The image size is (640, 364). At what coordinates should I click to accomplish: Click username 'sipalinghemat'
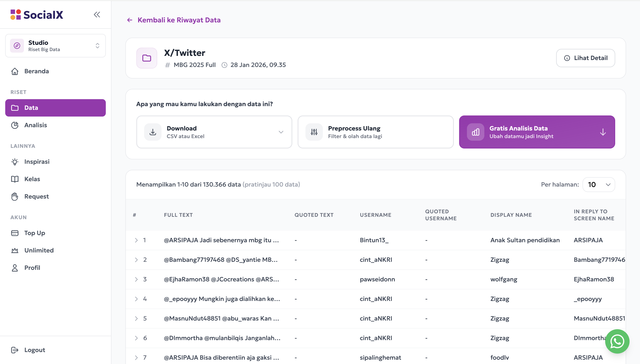point(381,358)
